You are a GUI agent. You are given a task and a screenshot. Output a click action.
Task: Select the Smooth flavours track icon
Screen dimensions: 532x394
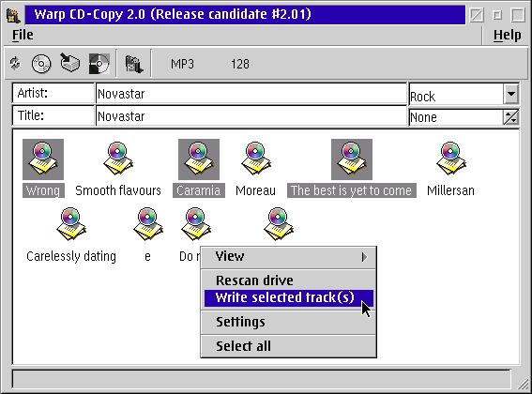pos(117,159)
